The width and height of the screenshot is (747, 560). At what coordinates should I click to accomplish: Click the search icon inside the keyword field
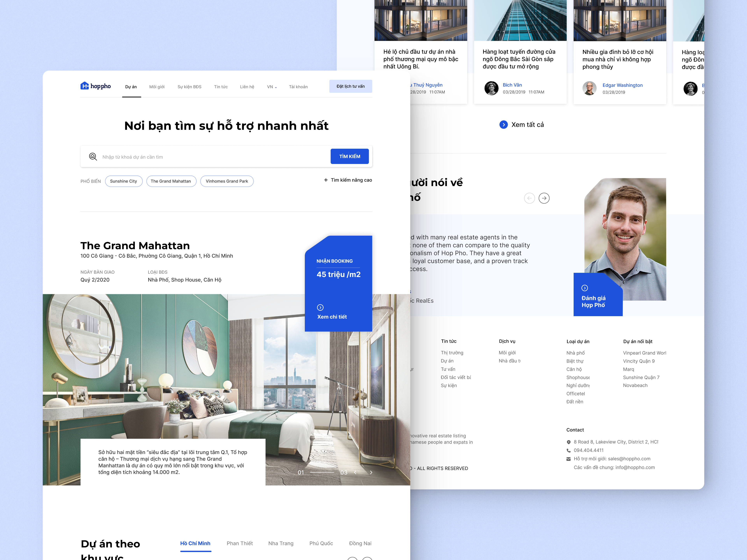click(x=94, y=156)
